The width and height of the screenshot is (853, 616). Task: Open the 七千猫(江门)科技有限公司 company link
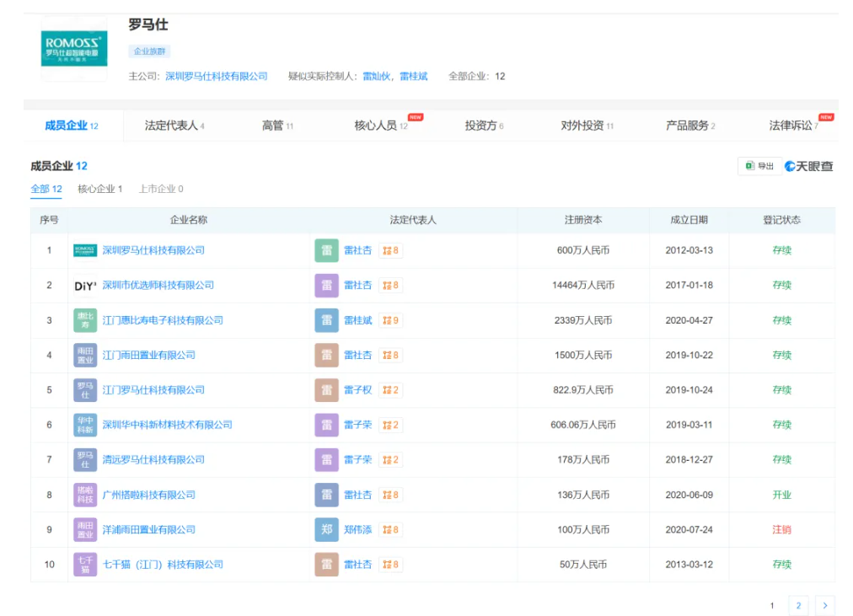coord(163,565)
